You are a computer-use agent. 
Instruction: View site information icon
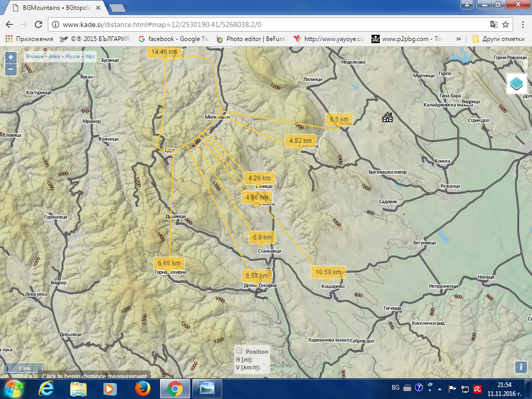pyautogui.click(x=56, y=24)
